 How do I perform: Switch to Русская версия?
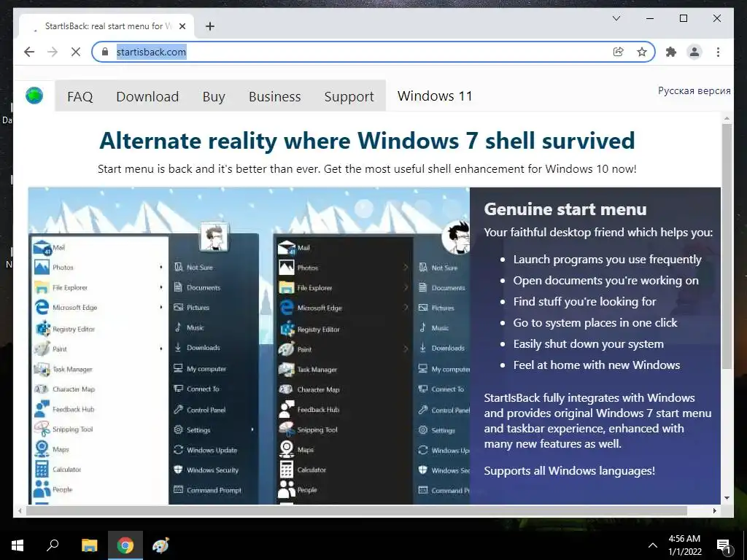[694, 90]
